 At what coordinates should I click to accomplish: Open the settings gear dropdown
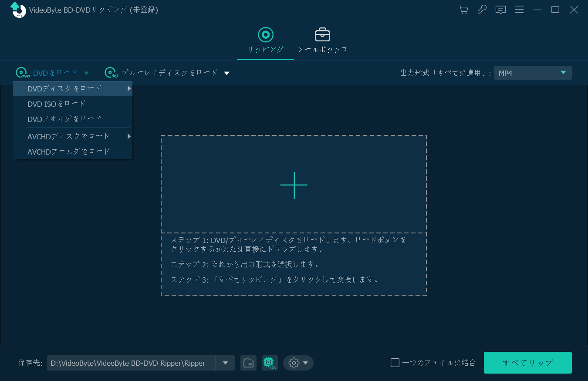coord(298,363)
